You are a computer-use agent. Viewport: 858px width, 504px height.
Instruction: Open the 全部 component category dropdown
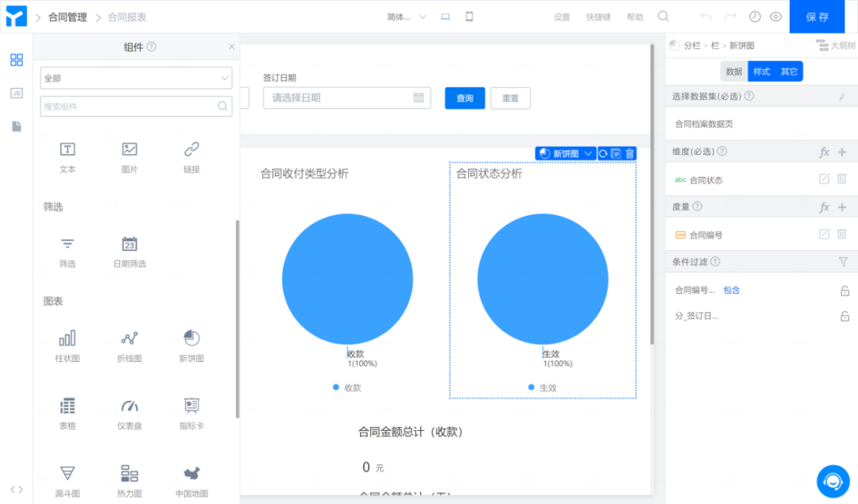[135, 76]
